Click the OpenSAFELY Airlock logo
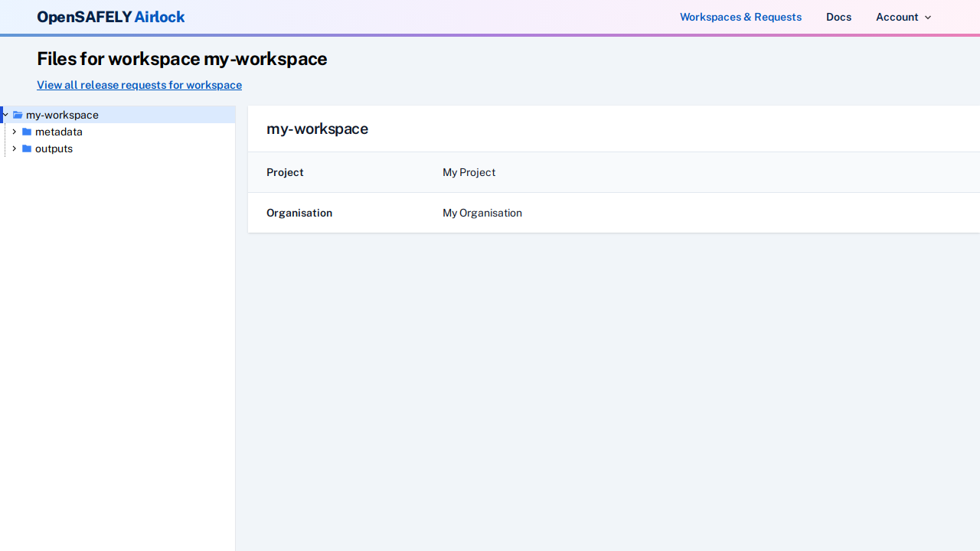The image size is (980, 551). (x=110, y=17)
